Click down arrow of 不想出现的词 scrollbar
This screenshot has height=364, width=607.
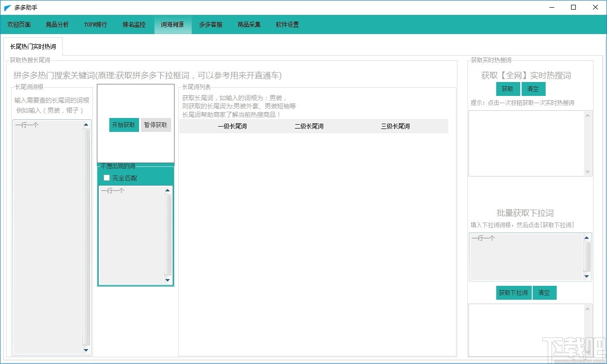tap(167, 280)
